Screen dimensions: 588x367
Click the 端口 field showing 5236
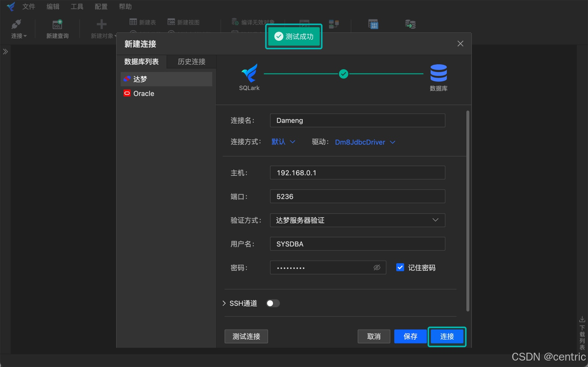click(357, 196)
